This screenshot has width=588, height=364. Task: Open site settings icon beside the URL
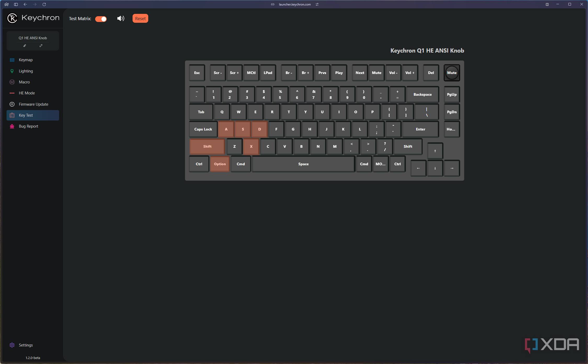click(x=317, y=4)
